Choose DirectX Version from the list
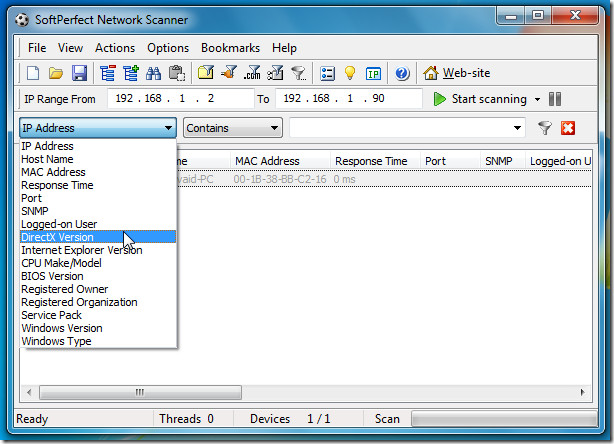614x444 pixels. 98,237
